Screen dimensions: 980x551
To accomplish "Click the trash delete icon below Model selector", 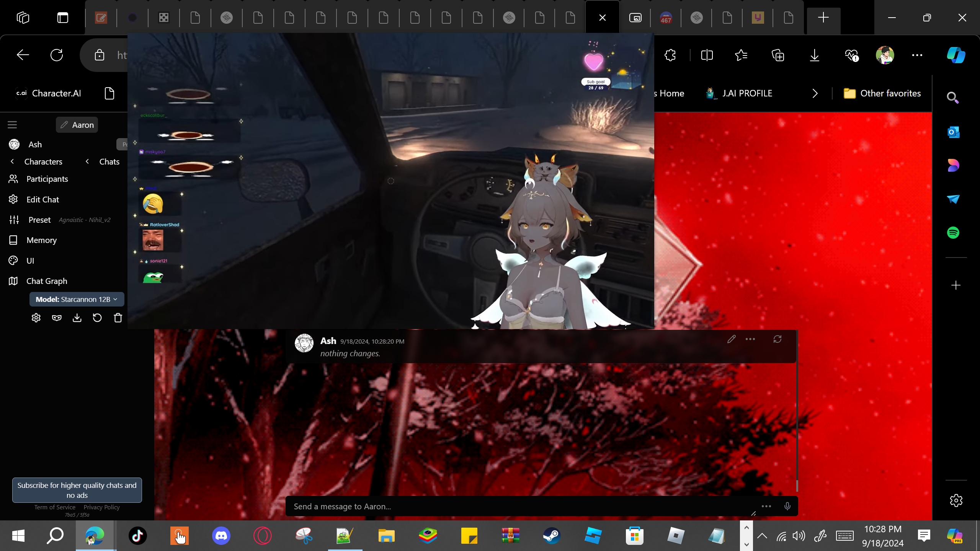I will coord(118,318).
